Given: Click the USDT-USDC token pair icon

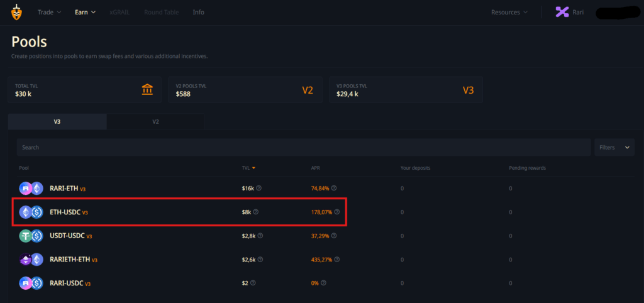Looking at the screenshot, I should coord(31,236).
